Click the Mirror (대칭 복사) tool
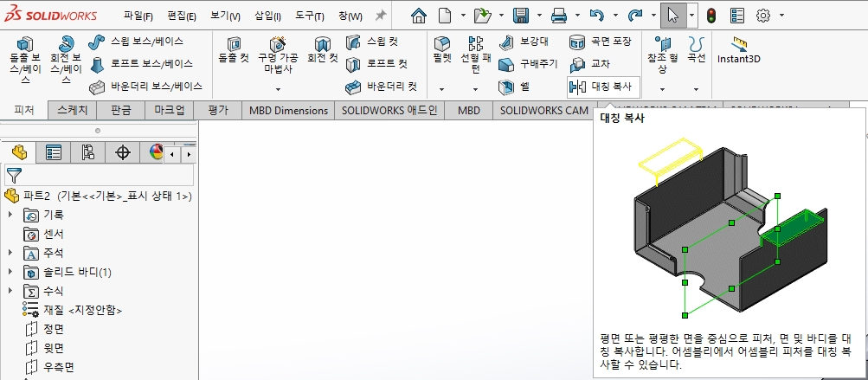 pyautogui.click(x=603, y=87)
